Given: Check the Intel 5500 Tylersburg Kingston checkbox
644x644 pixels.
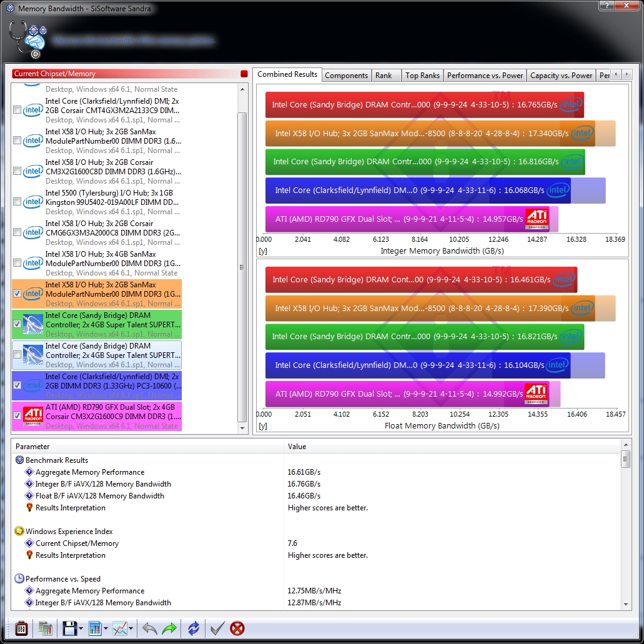Looking at the screenshot, I should coord(17,202).
